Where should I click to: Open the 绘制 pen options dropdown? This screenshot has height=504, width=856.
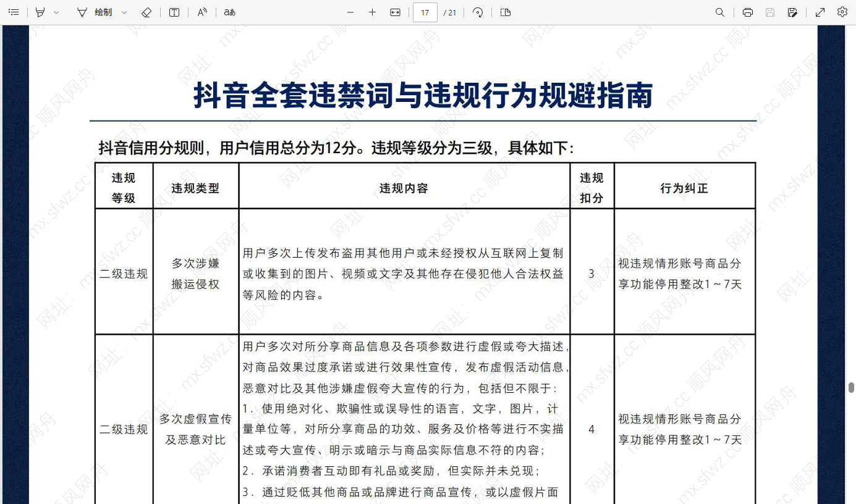[x=124, y=12]
